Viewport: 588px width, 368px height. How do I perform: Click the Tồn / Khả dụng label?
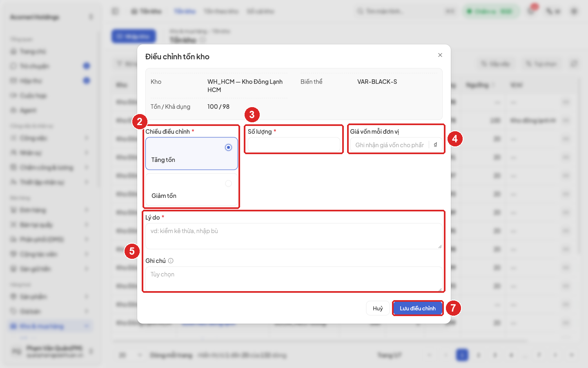[170, 107]
